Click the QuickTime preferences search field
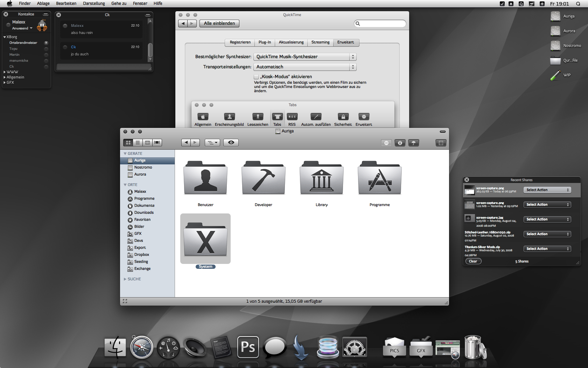 click(380, 23)
